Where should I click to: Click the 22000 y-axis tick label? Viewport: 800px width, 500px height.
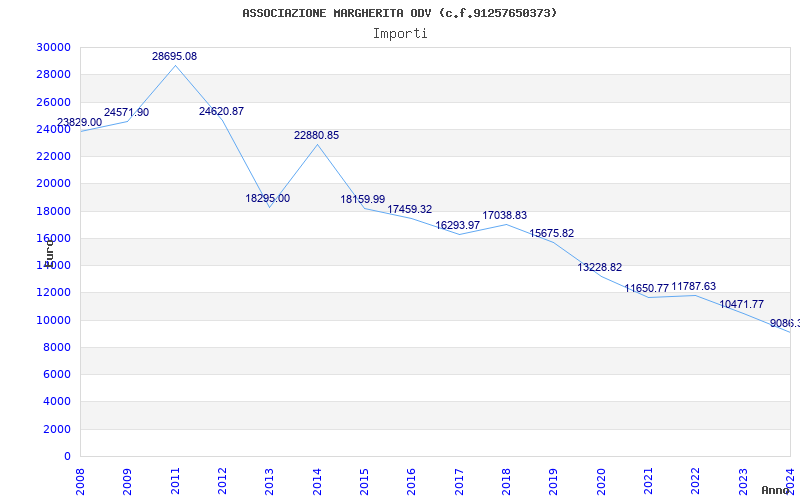[x=53, y=156]
